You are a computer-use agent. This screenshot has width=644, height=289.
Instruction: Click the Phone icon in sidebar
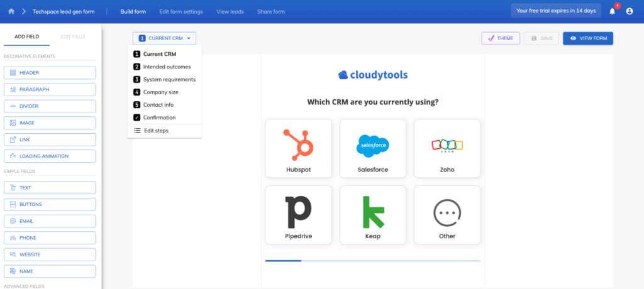[13, 237]
